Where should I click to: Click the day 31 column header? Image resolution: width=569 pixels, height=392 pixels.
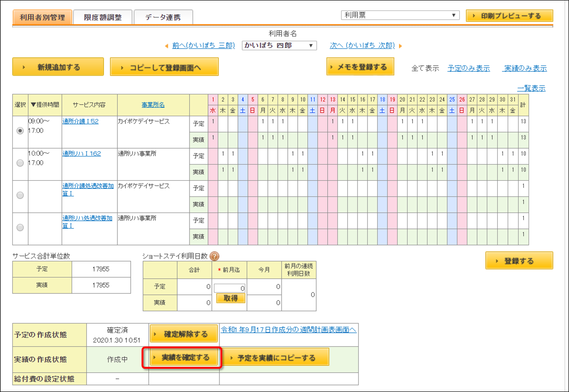pyautogui.click(x=512, y=99)
